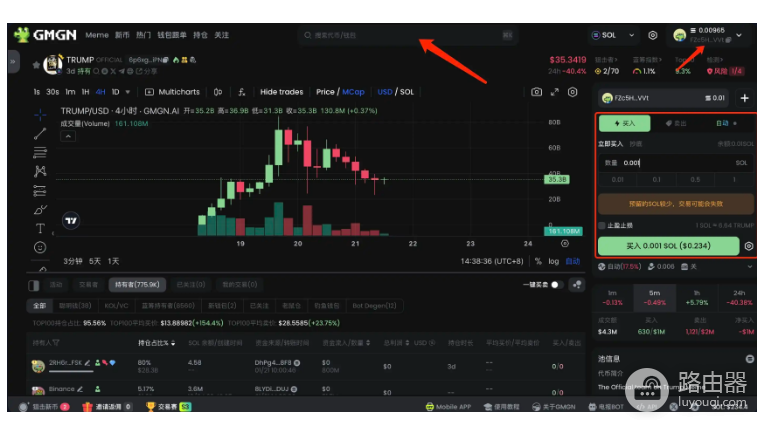Switch to the Sell tab
The image size is (765, 430).
point(676,123)
